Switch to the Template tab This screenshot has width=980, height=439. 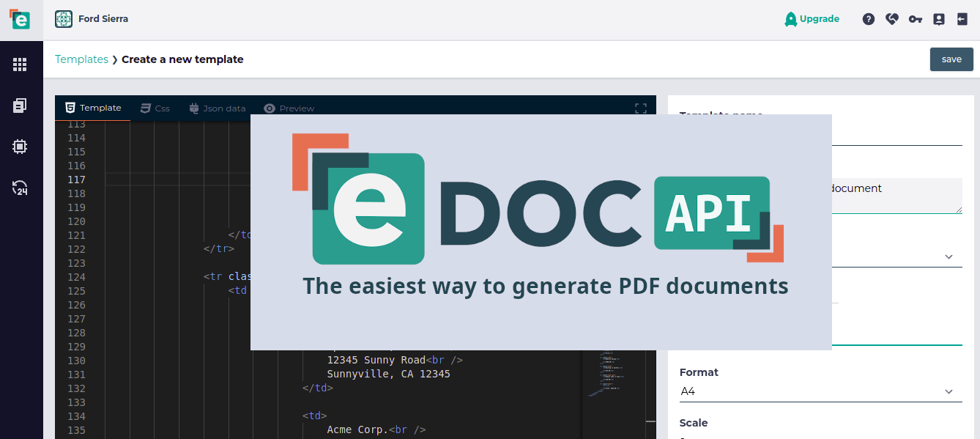click(93, 108)
